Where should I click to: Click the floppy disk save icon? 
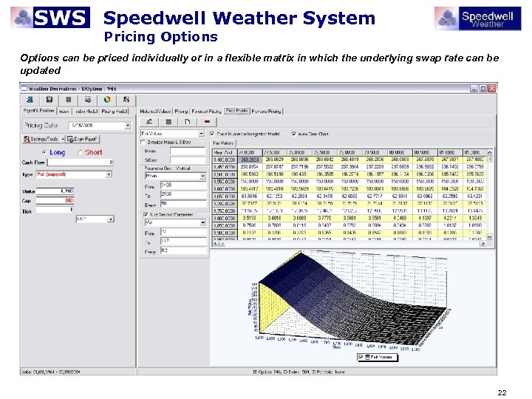click(x=50, y=100)
